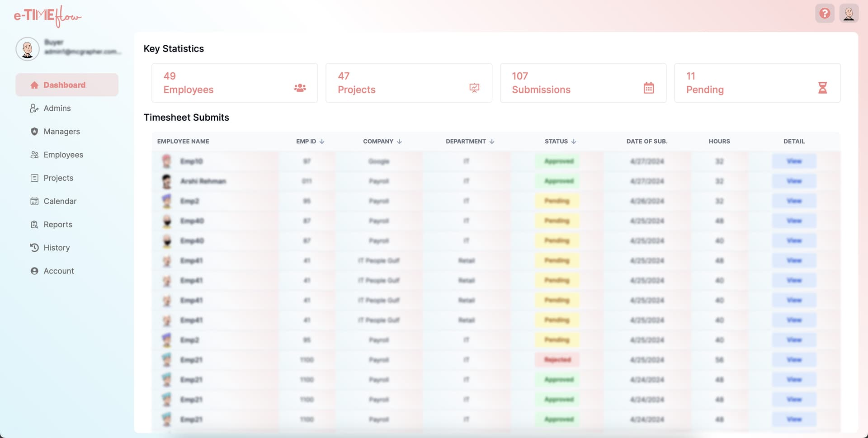Image resolution: width=868 pixels, height=438 pixels.
Task: Click the help question mark icon
Action: 825,14
